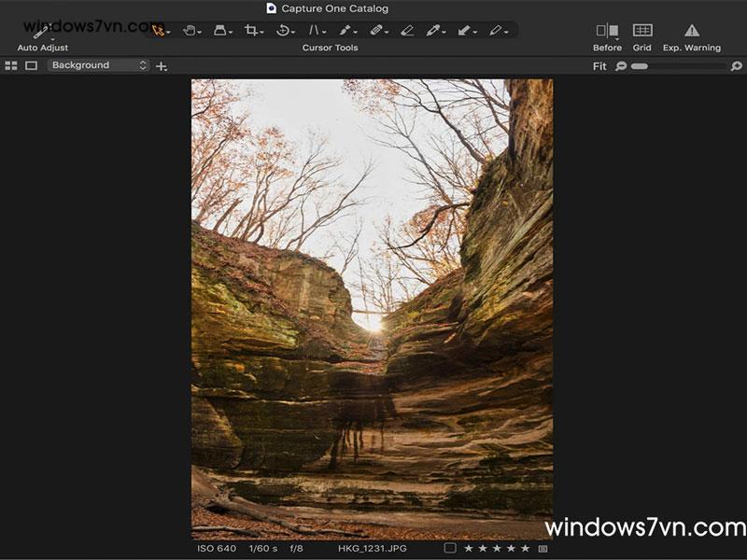Viewport: 747px width, 560px height.
Task: Click the zoom-in magnifier at the slider's end
Action: pyautogui.click(x=737, y=66)
